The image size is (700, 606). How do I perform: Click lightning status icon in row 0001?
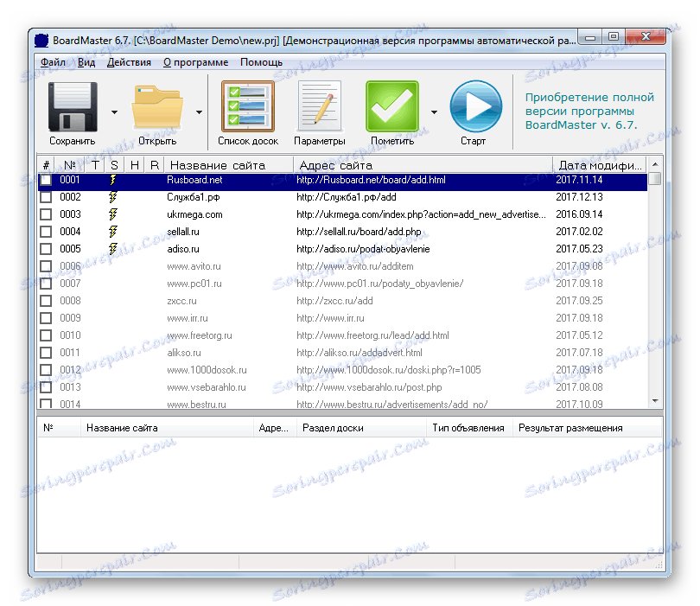[113, 180]
